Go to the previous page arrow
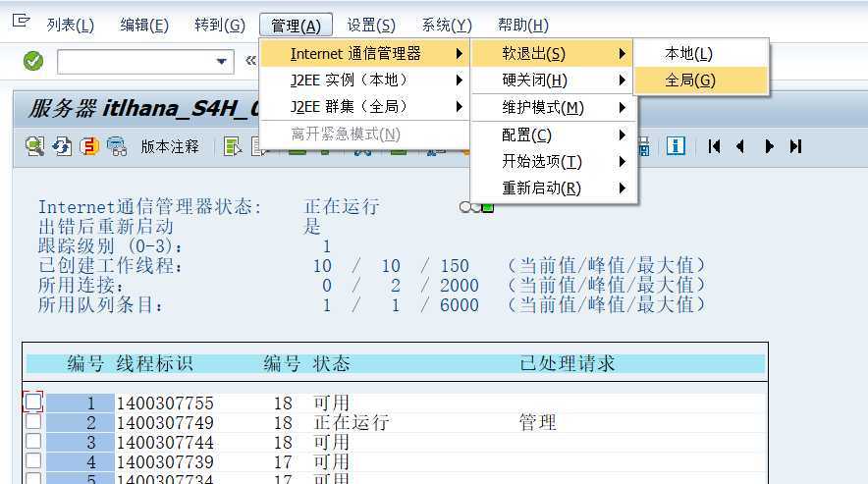This screenshot has height=484, width=868. (740, 146)
